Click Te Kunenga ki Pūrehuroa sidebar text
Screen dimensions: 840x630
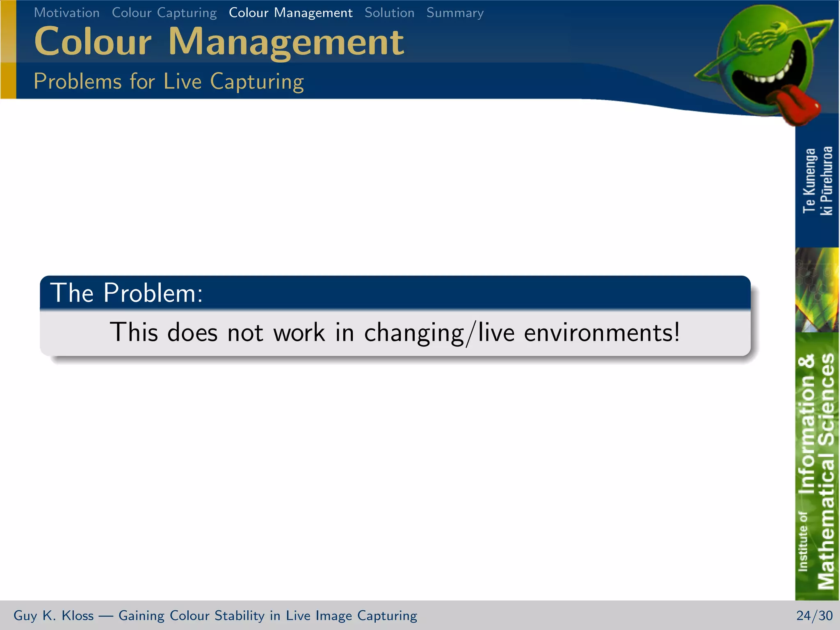click(817, 180)
